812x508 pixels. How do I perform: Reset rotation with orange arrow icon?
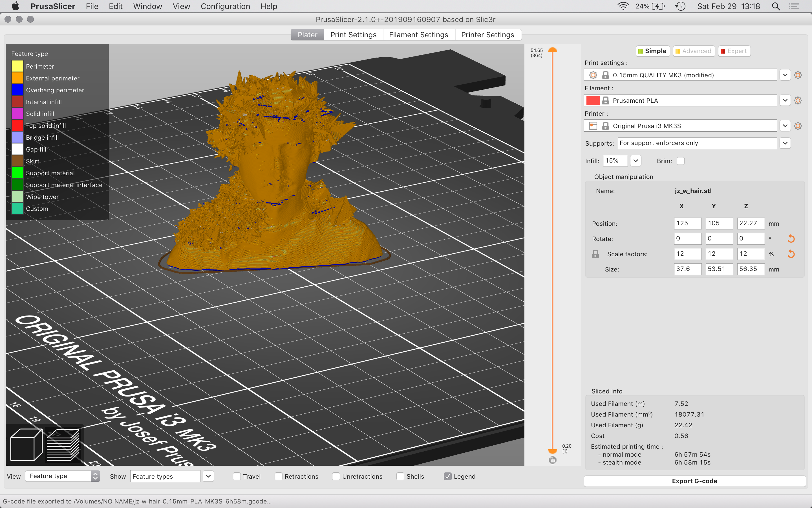tap(791, 238)
